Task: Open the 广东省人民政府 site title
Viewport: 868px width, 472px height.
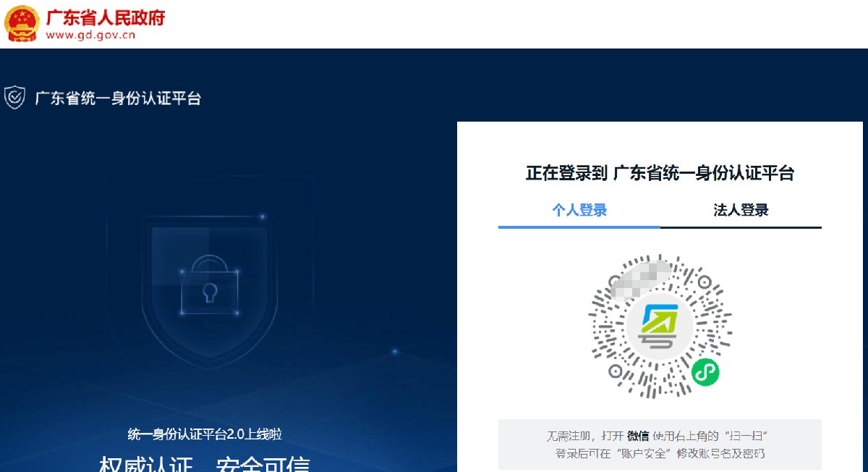Action: coord(106,17)
